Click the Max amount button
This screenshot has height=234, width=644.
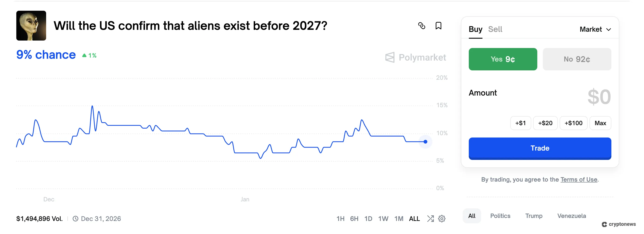tap(600, 123)
